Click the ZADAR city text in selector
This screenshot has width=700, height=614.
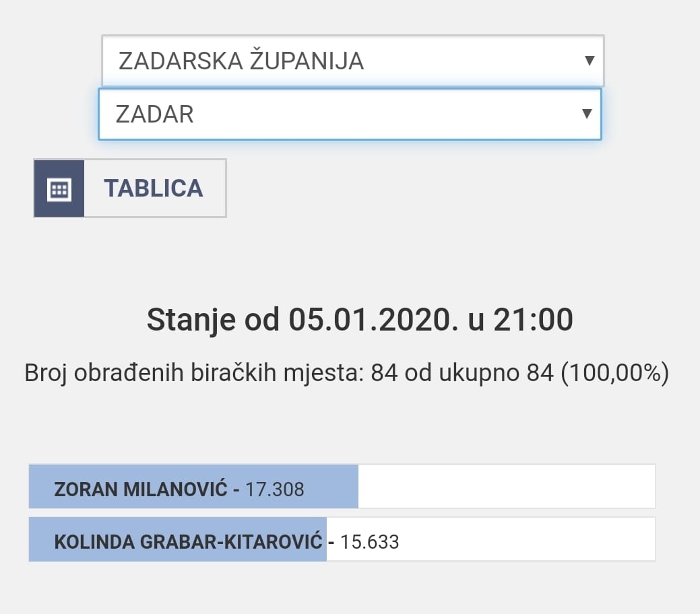[154, 114]
